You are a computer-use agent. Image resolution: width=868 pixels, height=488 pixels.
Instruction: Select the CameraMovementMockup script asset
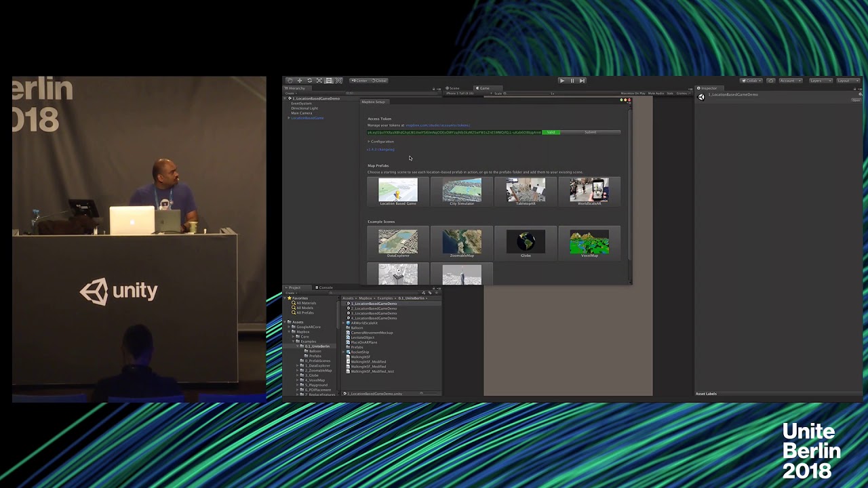371,333
